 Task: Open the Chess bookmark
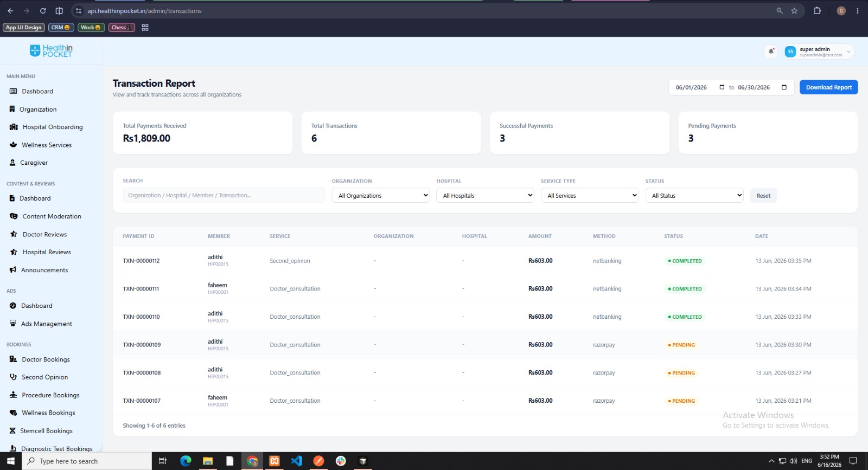(122, 28)
